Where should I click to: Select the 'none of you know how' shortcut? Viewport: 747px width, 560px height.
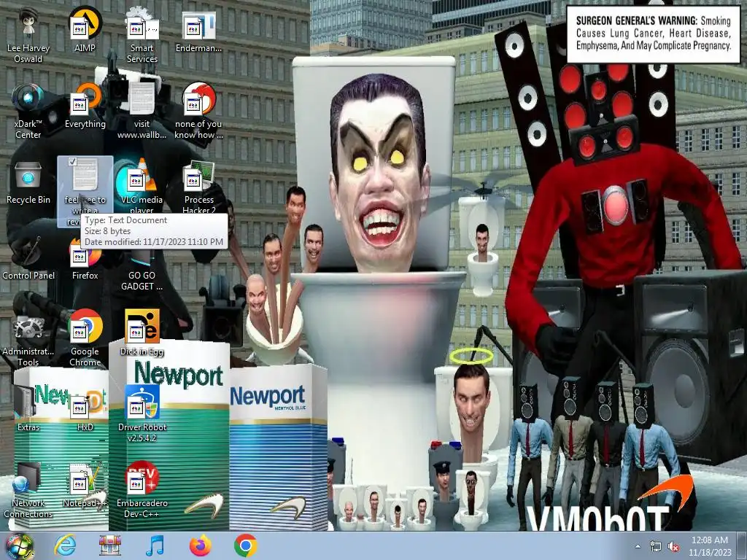click(x=198, y=112)
